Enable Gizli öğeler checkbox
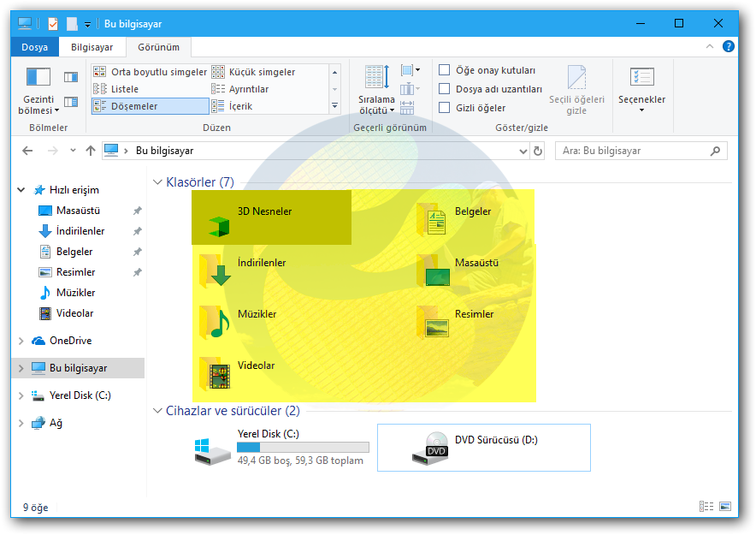Screen dimensions: 756x535 444,108
